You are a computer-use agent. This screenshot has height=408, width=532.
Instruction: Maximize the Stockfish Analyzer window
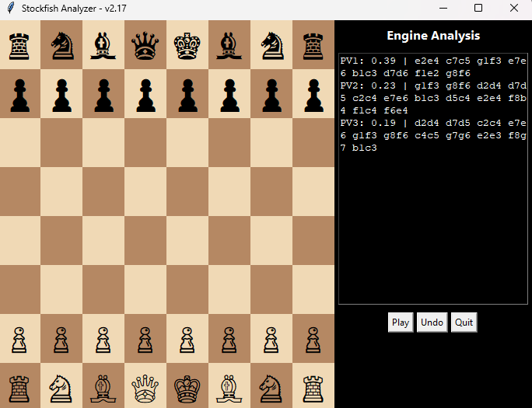[478, 8]
